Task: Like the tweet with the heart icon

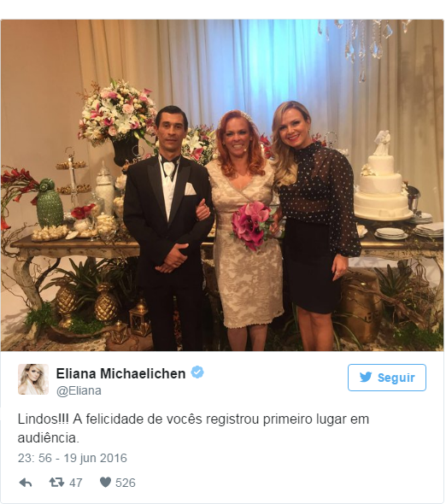Action: 105,482
